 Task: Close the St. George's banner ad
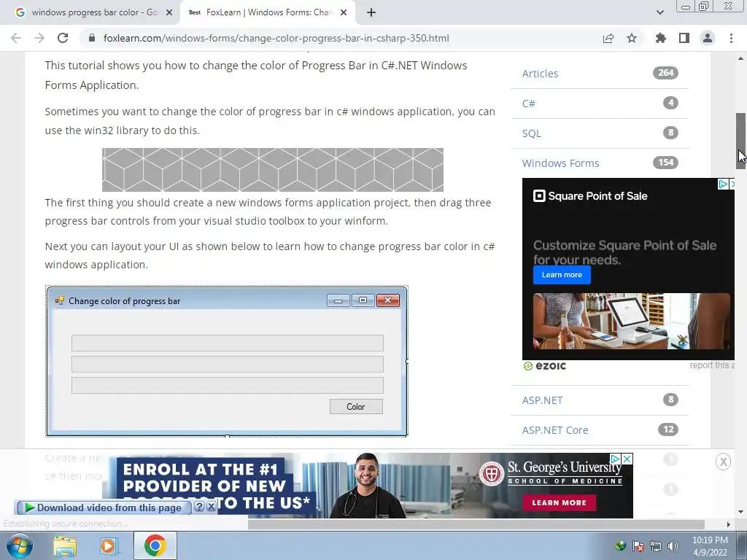tap(628, 459)
